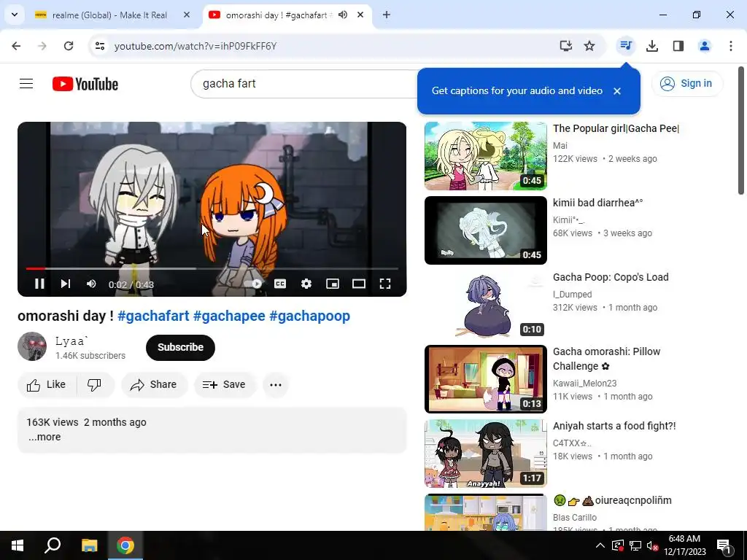Viewport: 747px width, 560px height.
Task: Open the tab search dropdown
Action: pyautogui.click(x=15, y=15)
